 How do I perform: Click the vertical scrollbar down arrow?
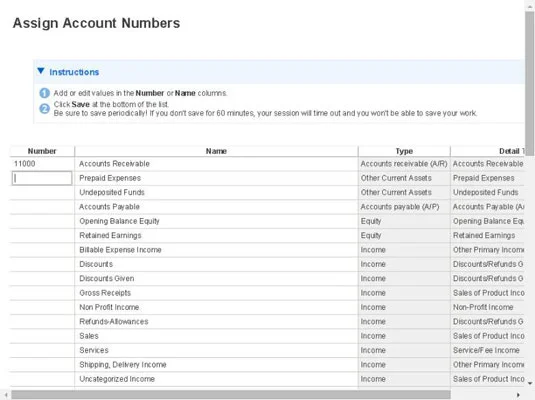[530, 384]
